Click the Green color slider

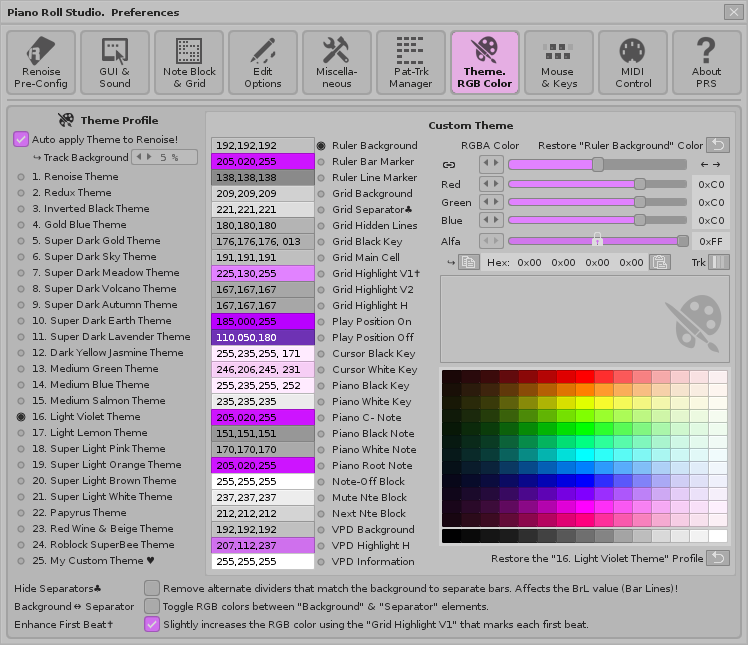point(598,202)
